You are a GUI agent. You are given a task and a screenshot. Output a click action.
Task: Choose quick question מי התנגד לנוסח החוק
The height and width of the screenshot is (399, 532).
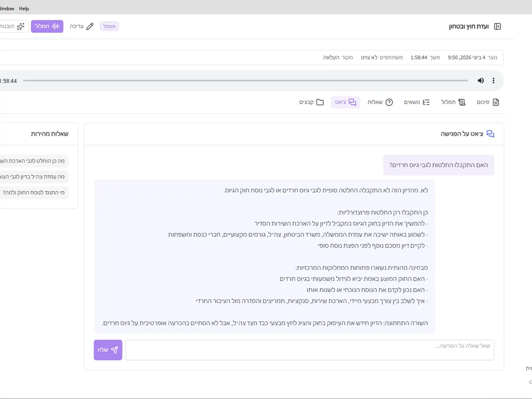34,193
